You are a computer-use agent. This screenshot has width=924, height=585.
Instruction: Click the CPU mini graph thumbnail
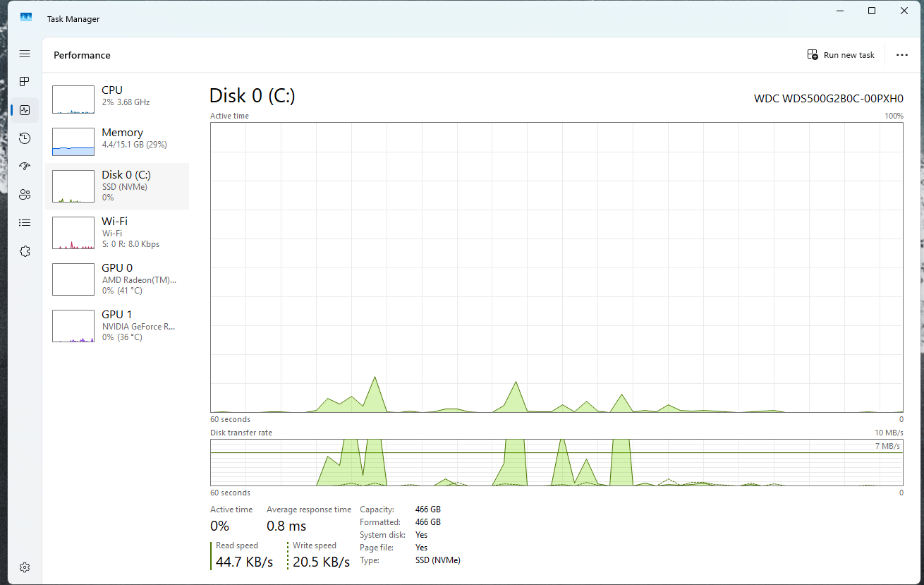click(73, 99)
